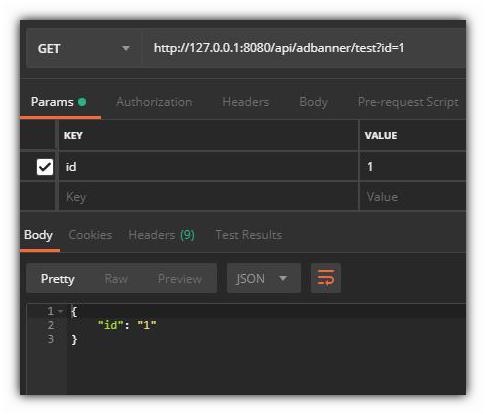Viewport: 486px width, 415px height.
Task: Open response Headers (9) tab
Action: pyautogui.click(x=162, y=235)
